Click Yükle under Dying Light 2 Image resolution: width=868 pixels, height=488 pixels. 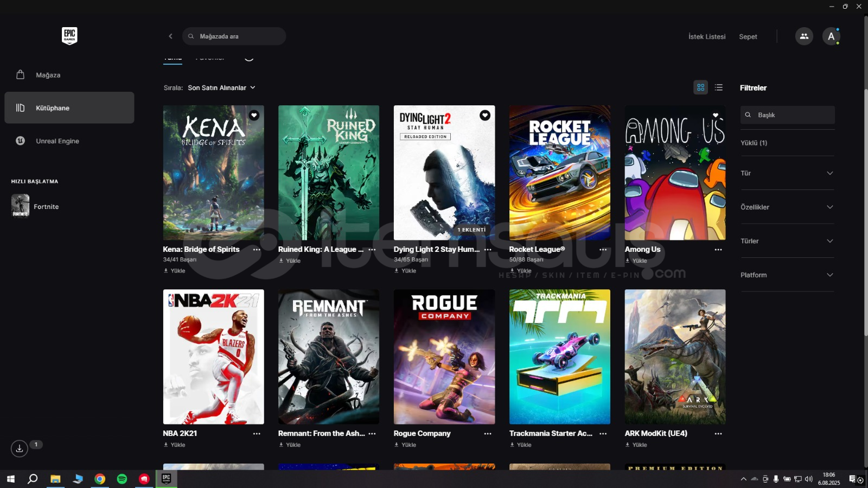click(405, 271)
